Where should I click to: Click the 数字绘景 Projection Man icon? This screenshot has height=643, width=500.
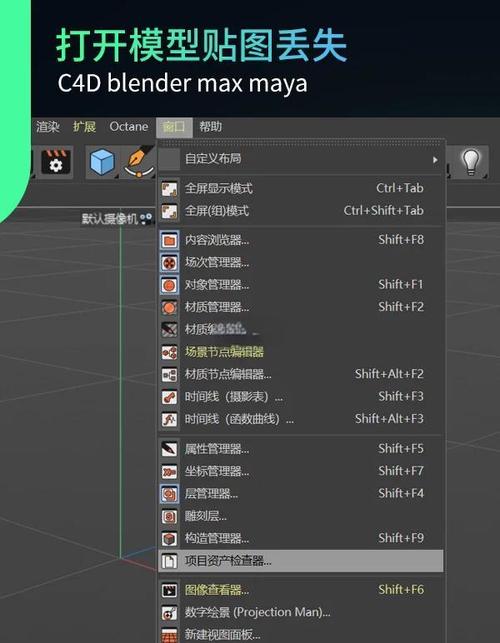click(x=169, y=613)
